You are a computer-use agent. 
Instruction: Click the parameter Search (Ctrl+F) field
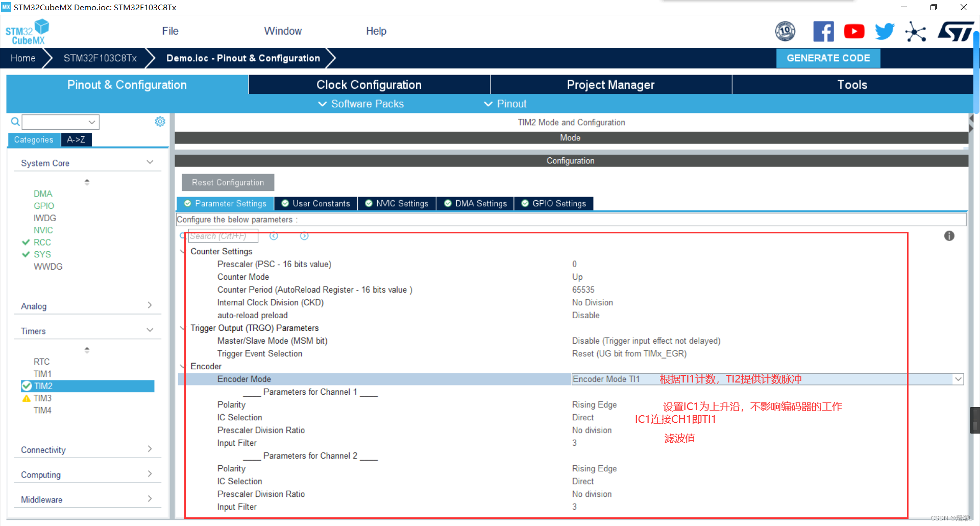click(223, 236)
